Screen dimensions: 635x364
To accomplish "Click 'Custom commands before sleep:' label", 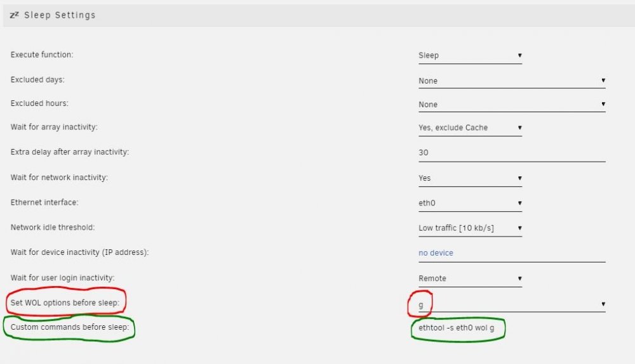I will coord(70,327).
